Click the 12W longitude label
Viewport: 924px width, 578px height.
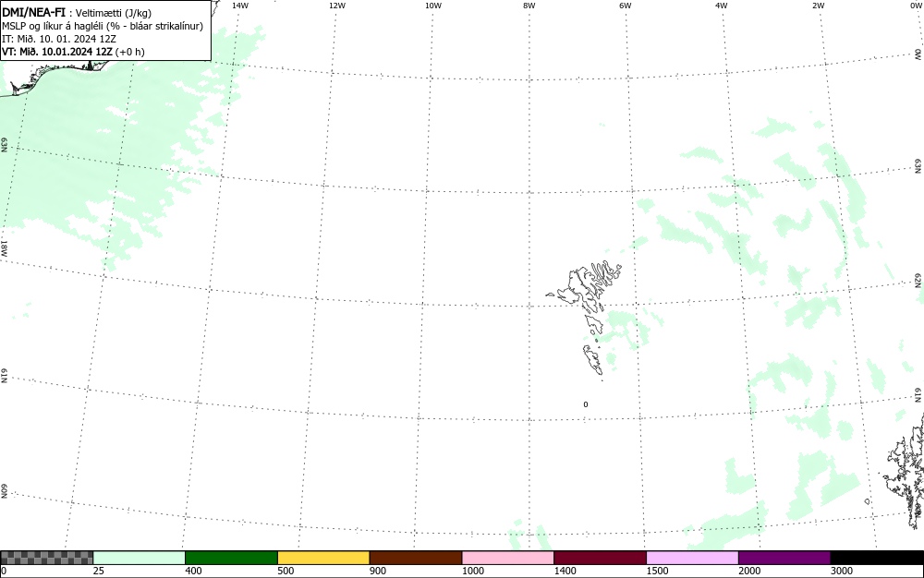(336, 6)
